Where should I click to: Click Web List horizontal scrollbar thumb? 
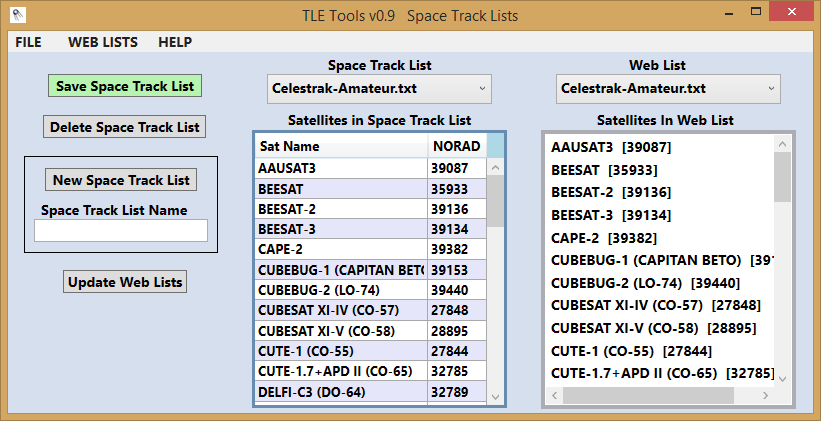pos(648,395)
